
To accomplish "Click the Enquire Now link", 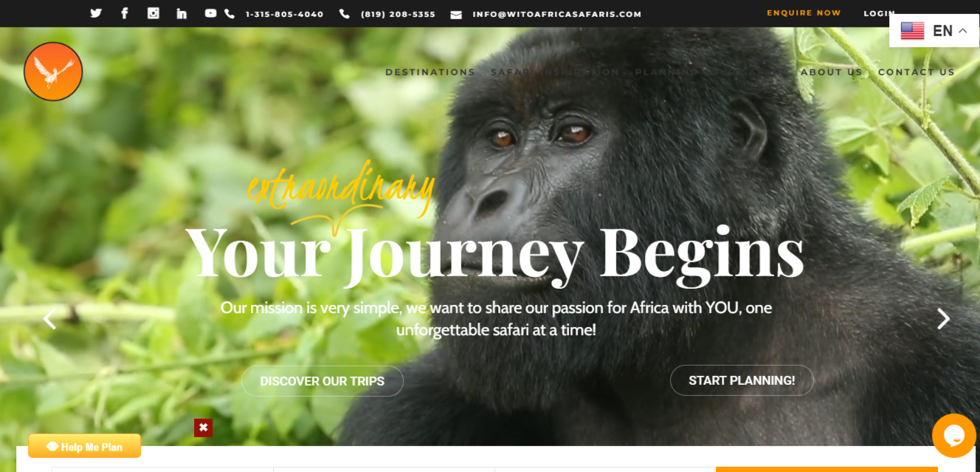I will click(x=804, y=13).
